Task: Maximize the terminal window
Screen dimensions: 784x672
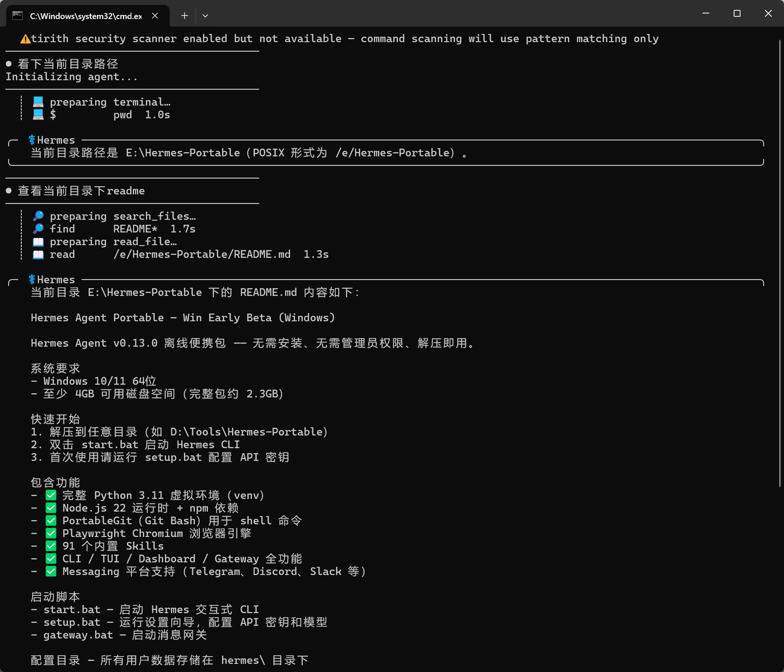Action: coord(737,13)
